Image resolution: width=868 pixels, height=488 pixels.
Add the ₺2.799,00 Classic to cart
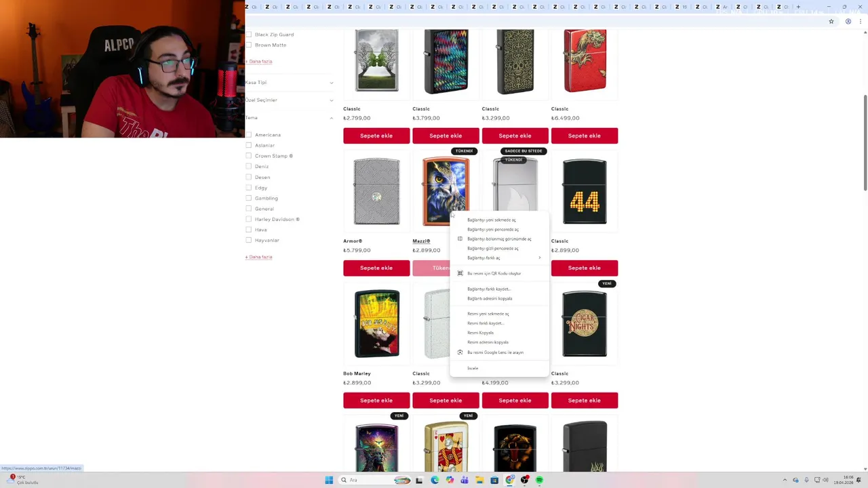(x=376, y=136)
